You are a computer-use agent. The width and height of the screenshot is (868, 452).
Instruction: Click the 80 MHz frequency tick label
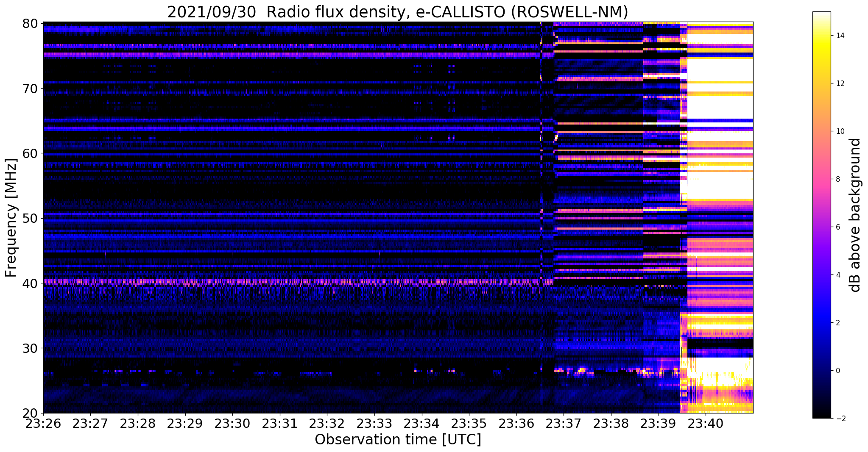(x=29, y=23)
